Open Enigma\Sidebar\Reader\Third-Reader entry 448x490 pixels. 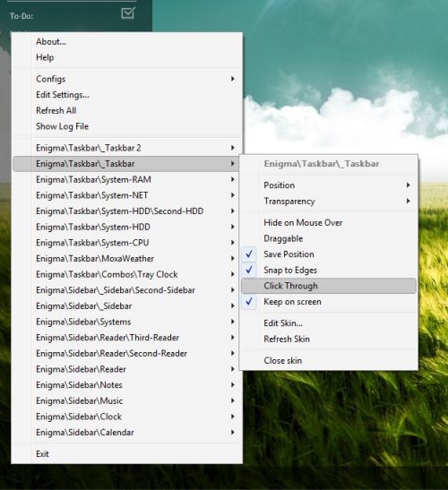pos(127,338)
